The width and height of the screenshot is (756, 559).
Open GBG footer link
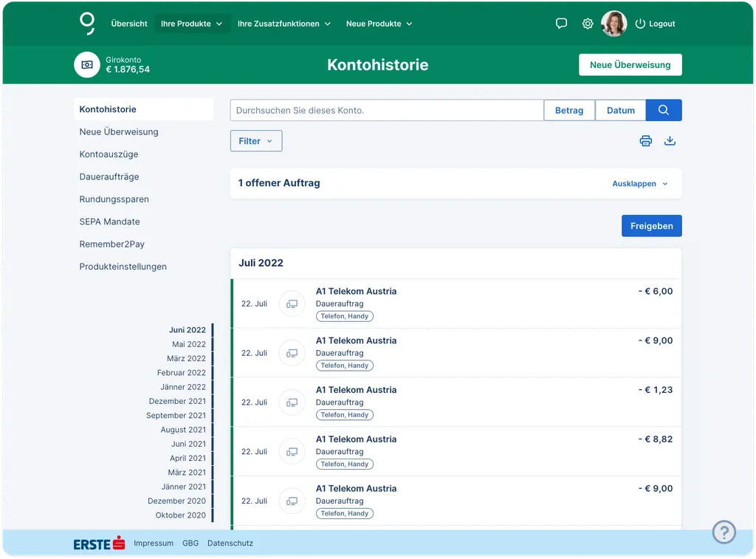click(190, 543)
